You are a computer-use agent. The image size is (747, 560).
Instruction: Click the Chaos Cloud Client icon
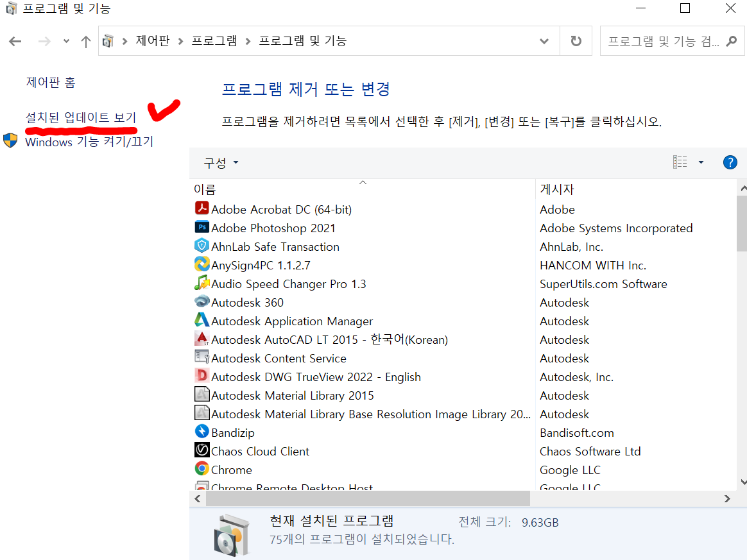(x=202, y=450)
